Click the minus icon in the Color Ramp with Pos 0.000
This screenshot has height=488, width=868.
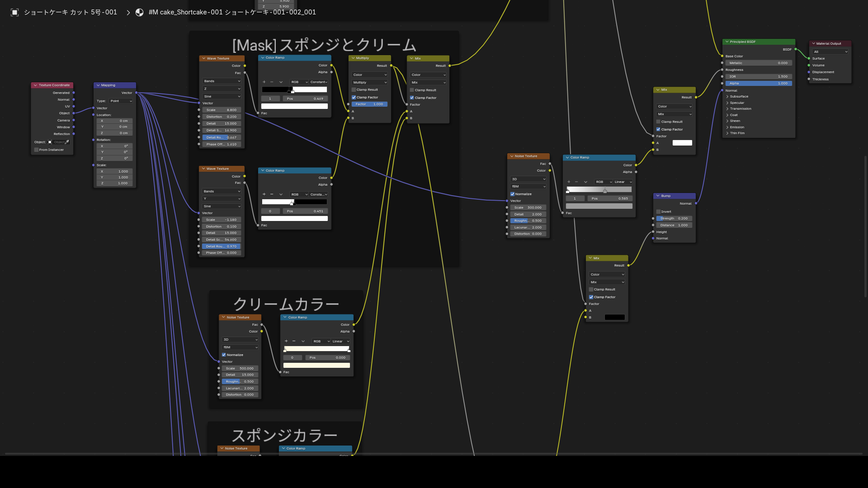coord(294,341)
